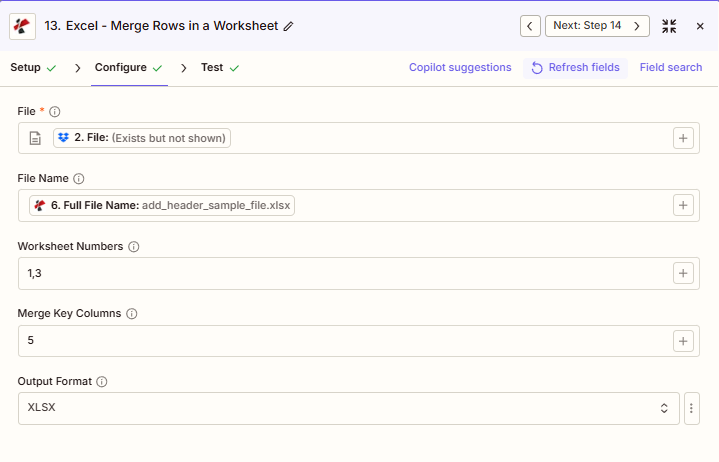The image size is (719, 462).
Task: Open Output Format three-dot options menu
Action: [x=691, y=408]
